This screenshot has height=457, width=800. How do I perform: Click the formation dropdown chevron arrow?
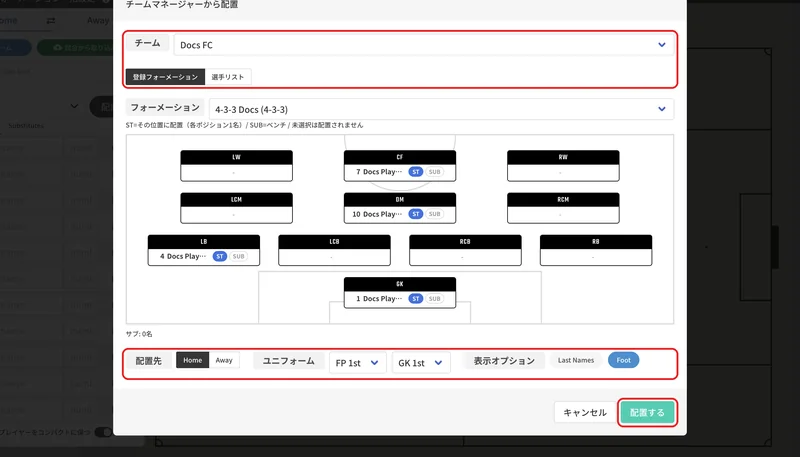(x=662, y=109)
